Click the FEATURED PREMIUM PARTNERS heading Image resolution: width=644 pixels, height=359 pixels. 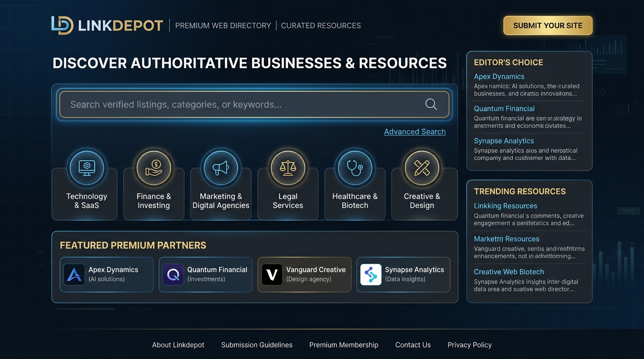pos(133,245)
